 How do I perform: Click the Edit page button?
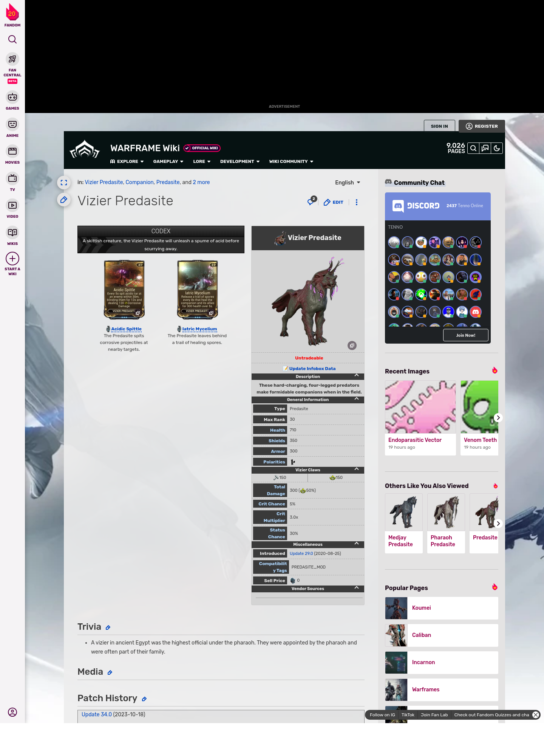pos(334,202)
